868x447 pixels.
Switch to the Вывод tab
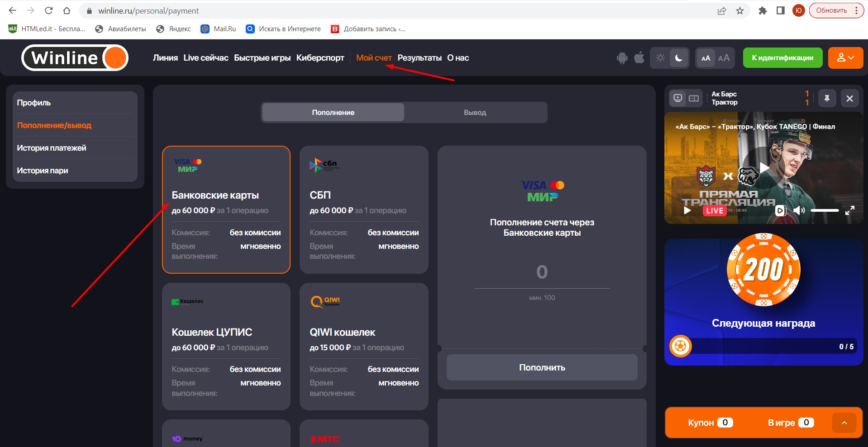tap(475, 112)
